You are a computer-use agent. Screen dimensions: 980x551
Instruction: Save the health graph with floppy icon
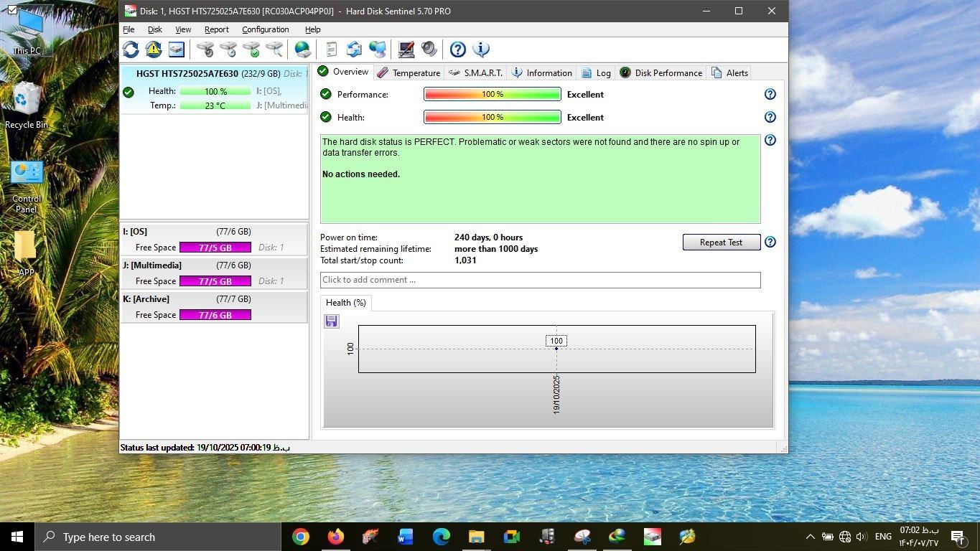click(331, 321)
